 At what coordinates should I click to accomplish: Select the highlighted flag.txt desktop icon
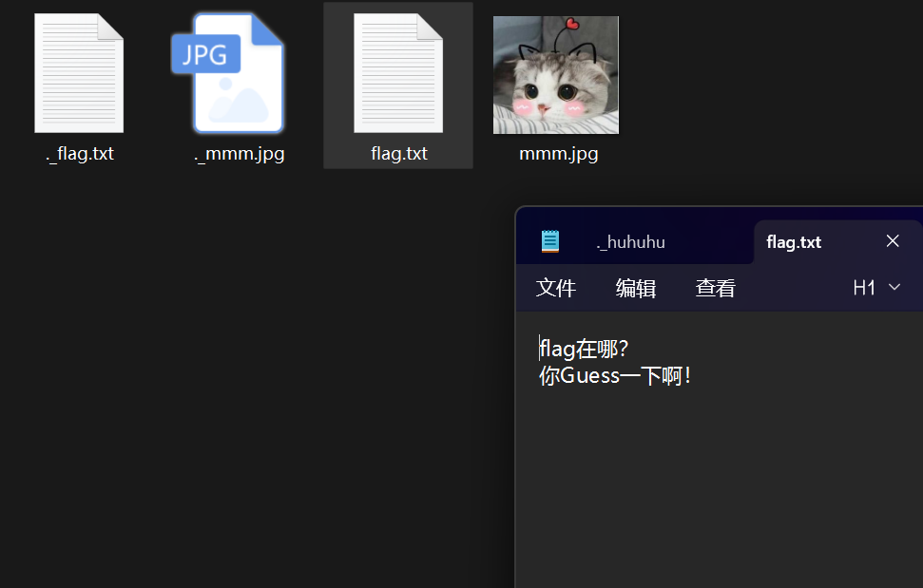coord(398,73)
